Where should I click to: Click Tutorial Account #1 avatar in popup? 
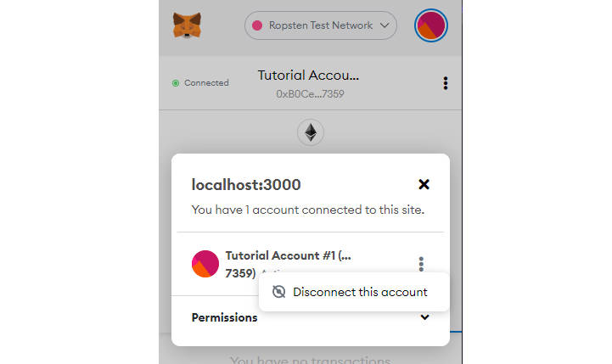[x=205, y=264]
